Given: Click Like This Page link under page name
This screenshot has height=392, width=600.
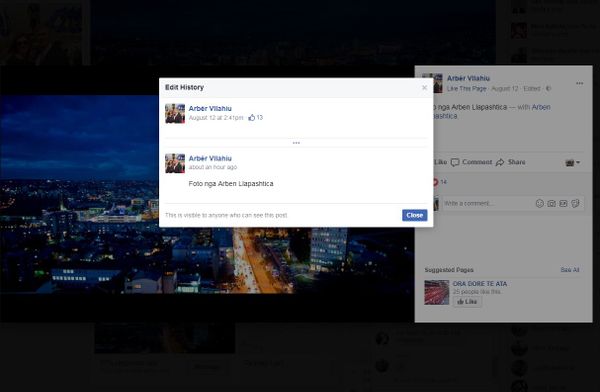Looking at the screenshot, I should 466,88.
